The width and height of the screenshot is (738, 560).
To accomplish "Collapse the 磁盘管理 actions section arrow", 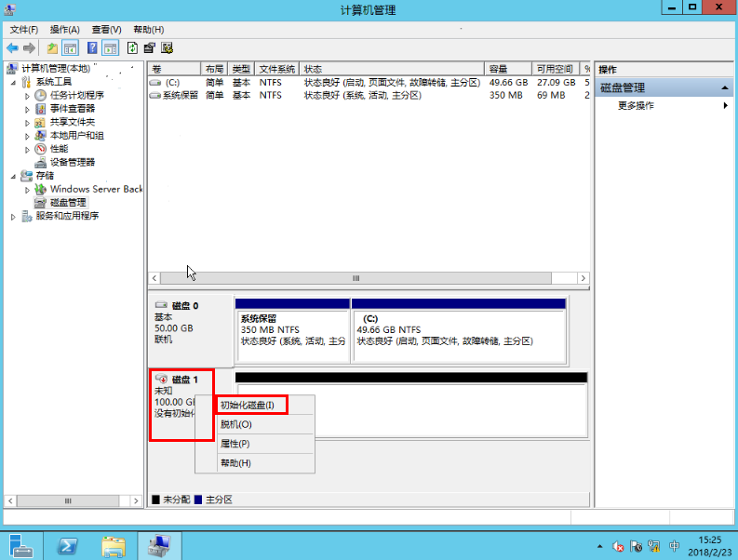I will (724, 88).
